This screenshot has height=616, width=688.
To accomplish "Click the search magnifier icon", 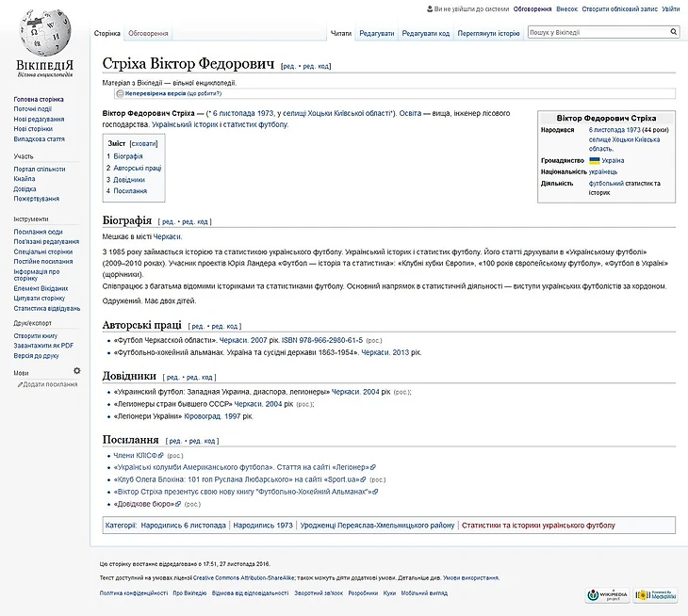I will click(x=674, y=33).
